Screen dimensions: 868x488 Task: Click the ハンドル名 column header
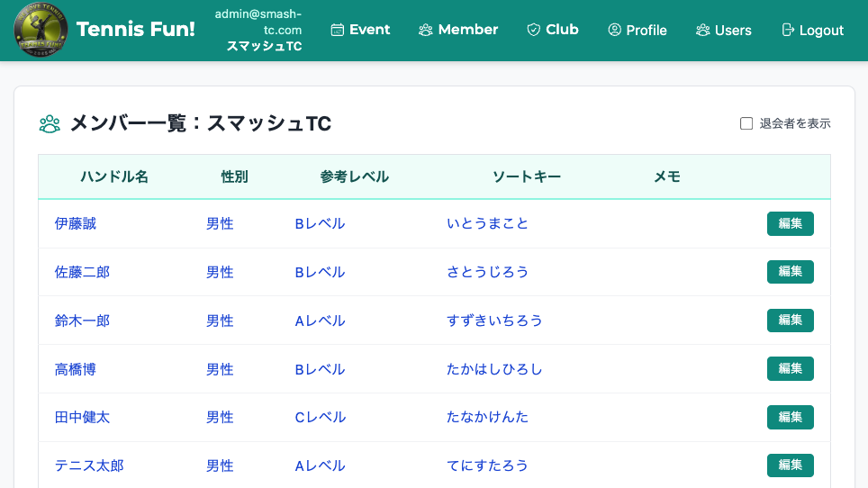coord(114,176)
